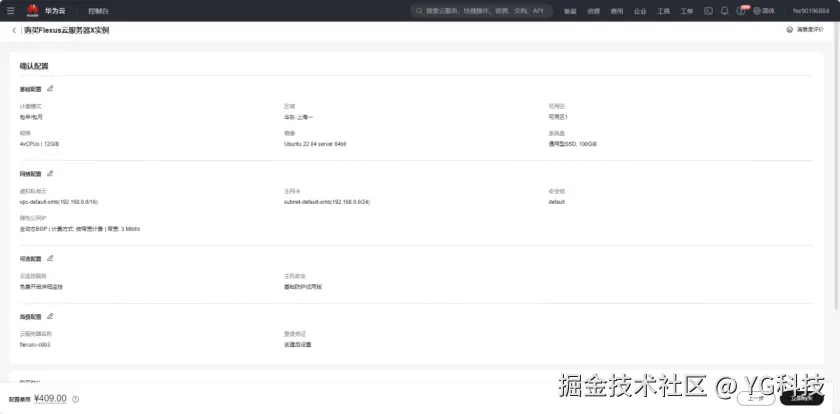Viewport: 840px width, 414px height.
Task: Switch language via the 简体 globe
Action: (764, 11)
